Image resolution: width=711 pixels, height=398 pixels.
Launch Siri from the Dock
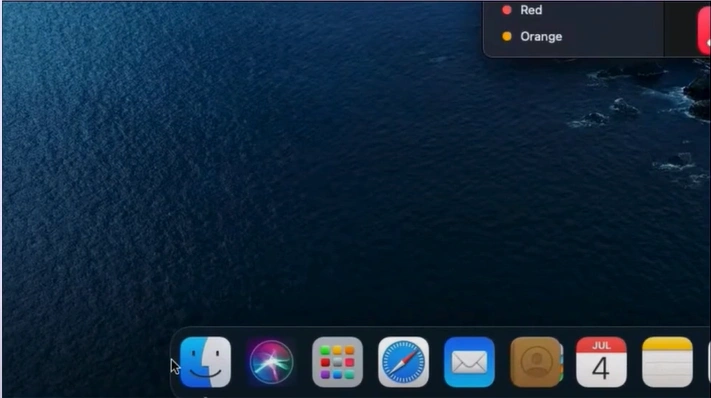(x=271, y=362)
